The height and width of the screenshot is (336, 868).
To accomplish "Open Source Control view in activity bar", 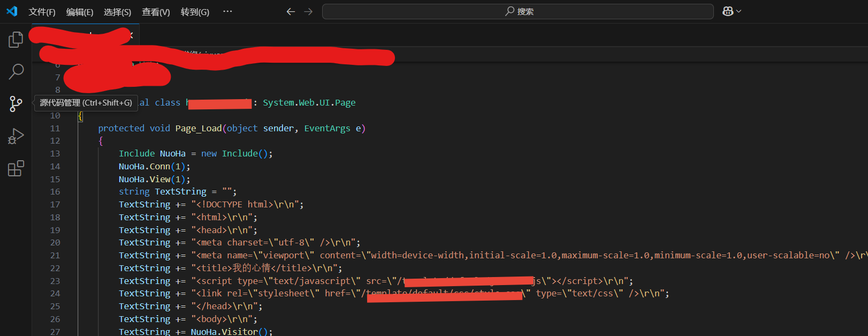I will [16, 104].
